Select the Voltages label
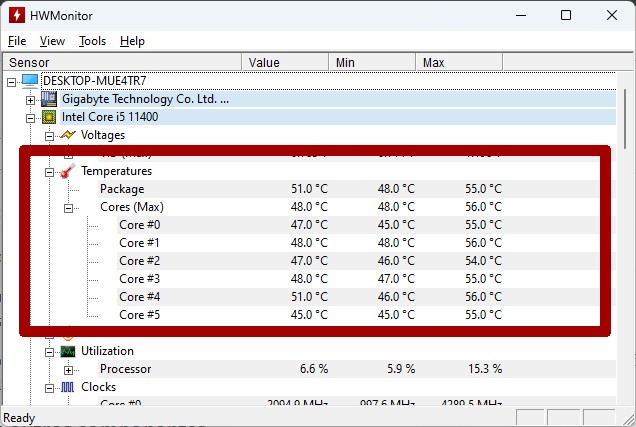Image resolution: width=636 pixels, height=427 pixels. point(103,135)
